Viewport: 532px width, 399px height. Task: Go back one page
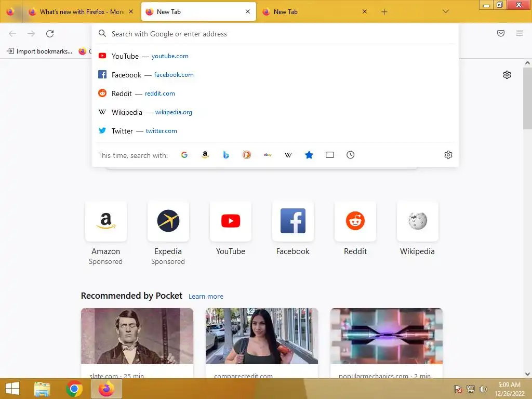12,34
